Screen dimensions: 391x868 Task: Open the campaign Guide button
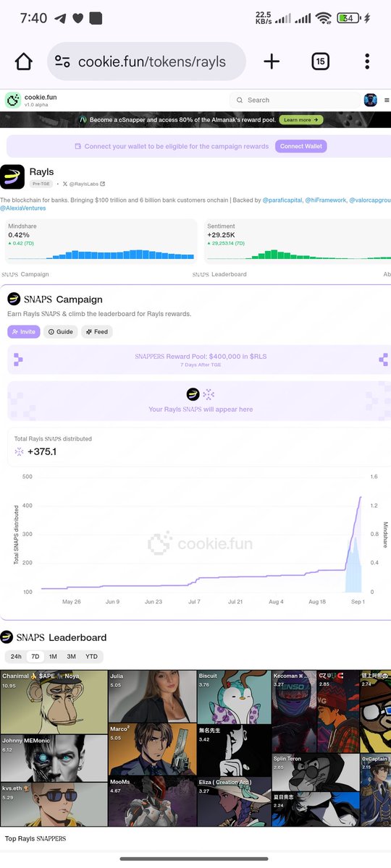[61, 332]
